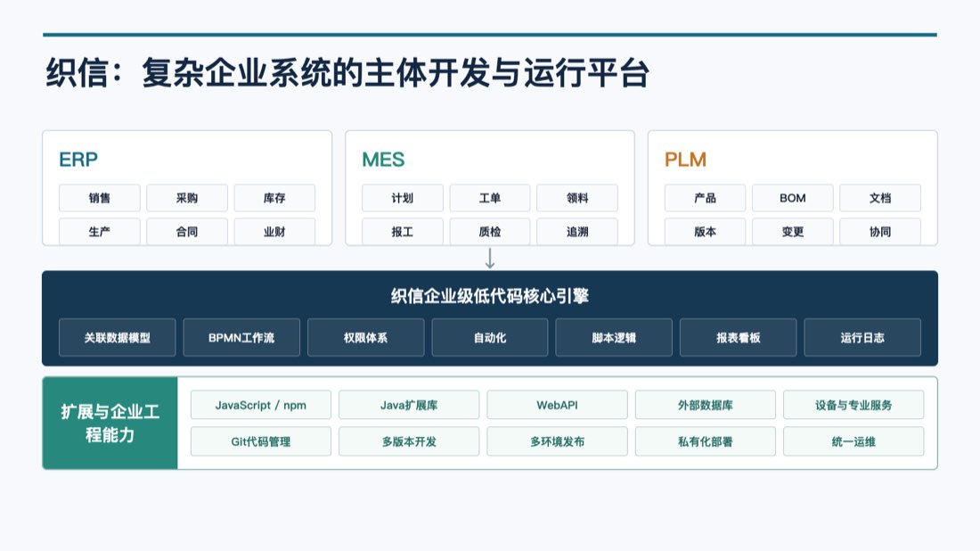
Task: Click the 协同 box under PLM
Action: [880, 232]
